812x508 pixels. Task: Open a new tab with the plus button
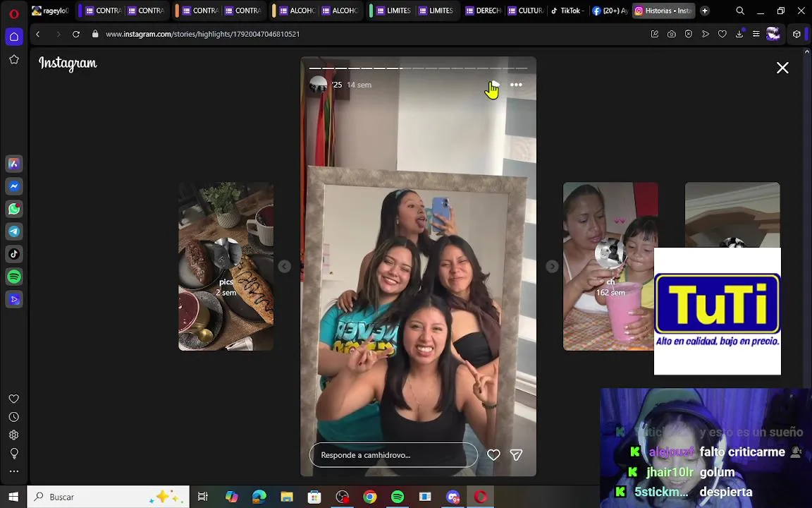[x=705, y=11]
